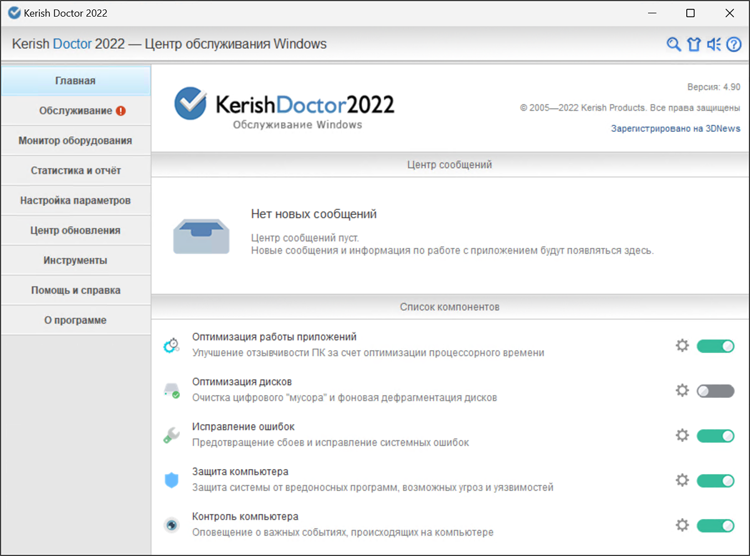Open the skin selector shirt icon
This screenshot has height=556, width=750.
click(x=694, y=44)
